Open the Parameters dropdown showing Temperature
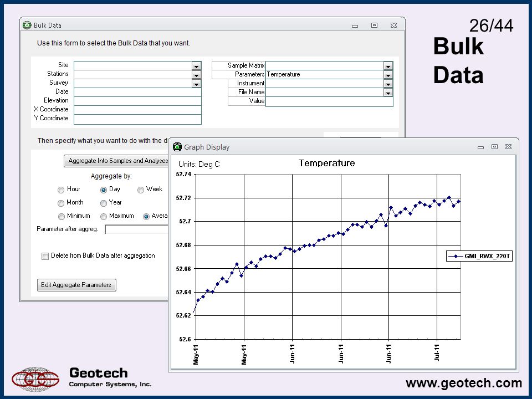This screenshot has width=532, height=399. click(388, 75)
